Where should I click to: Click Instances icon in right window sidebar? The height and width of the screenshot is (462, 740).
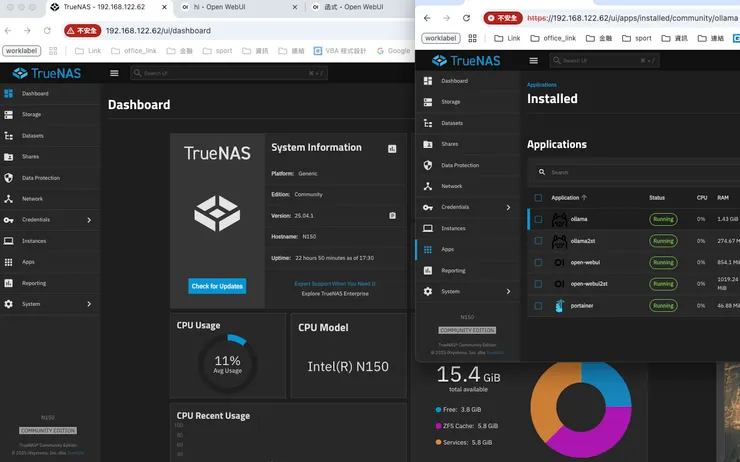pyautogui.click(x=428, y=228)
